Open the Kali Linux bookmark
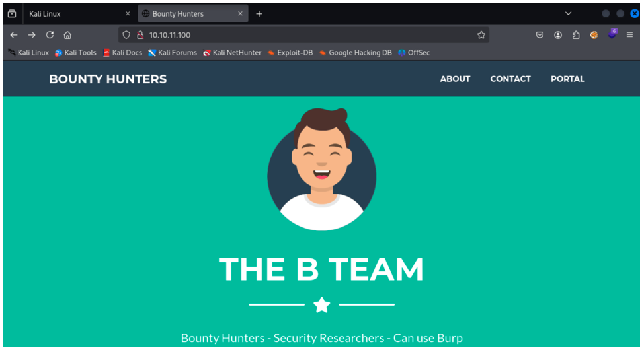This screenshot has width=644, height=352. coord(28,53)
